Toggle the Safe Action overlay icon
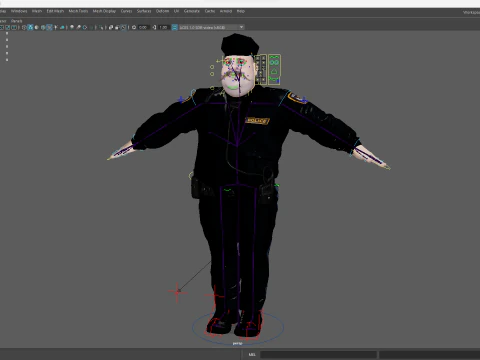The image size is (480, 360). [8, 27]
